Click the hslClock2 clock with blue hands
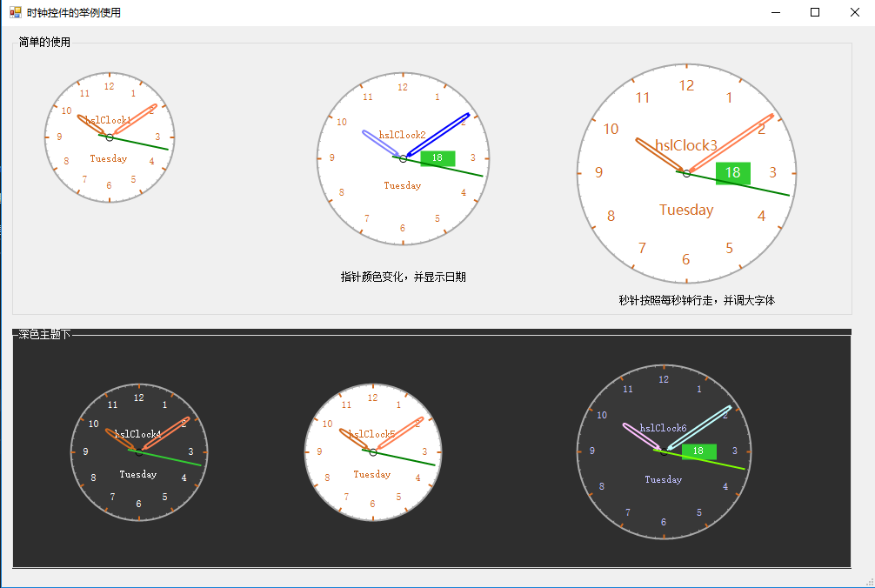The width and height of the screenshot is (875, 588). [403, 159]
